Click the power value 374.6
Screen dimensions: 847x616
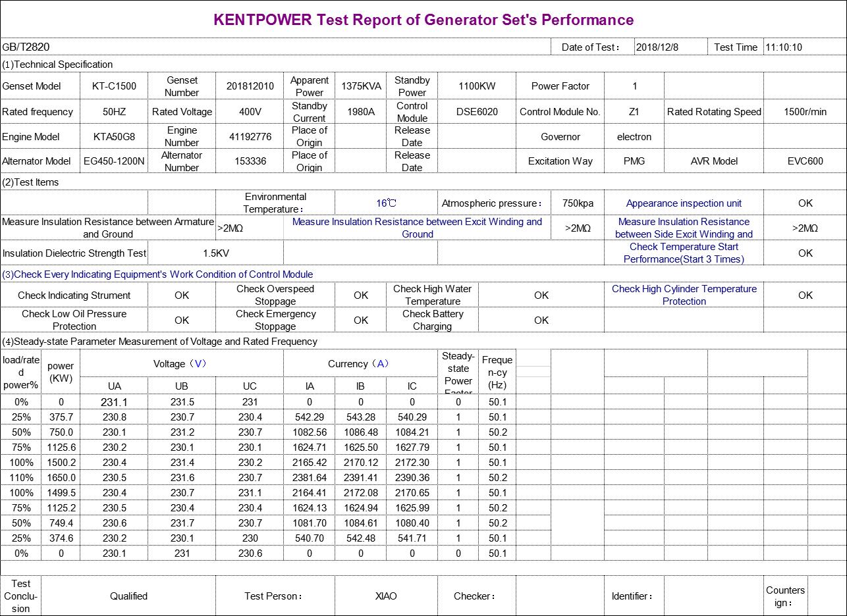pos(61,538)
